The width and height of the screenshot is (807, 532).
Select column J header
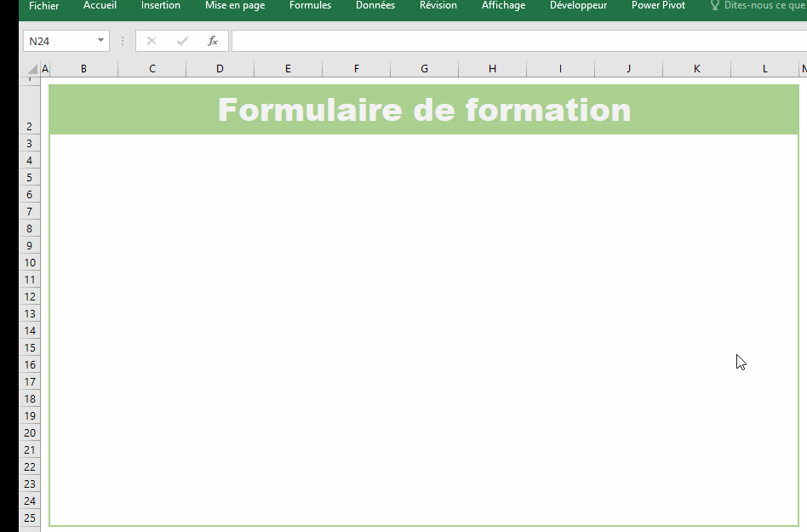click(628, 69)
